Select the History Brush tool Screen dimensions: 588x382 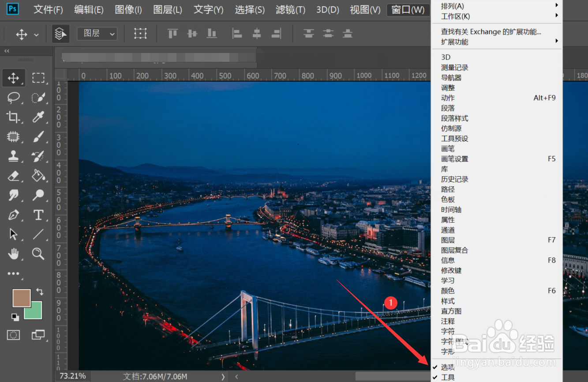[38, 156]
